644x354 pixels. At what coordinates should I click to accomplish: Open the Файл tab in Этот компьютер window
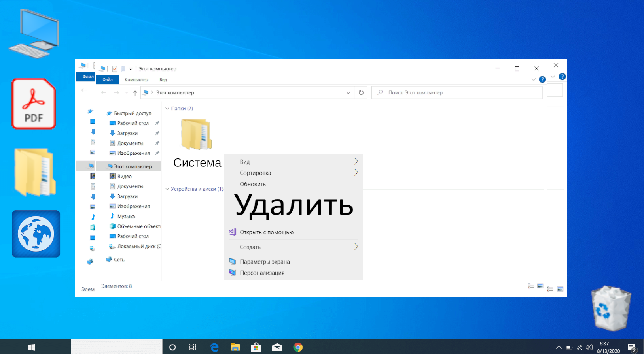(x=108, y=79)
